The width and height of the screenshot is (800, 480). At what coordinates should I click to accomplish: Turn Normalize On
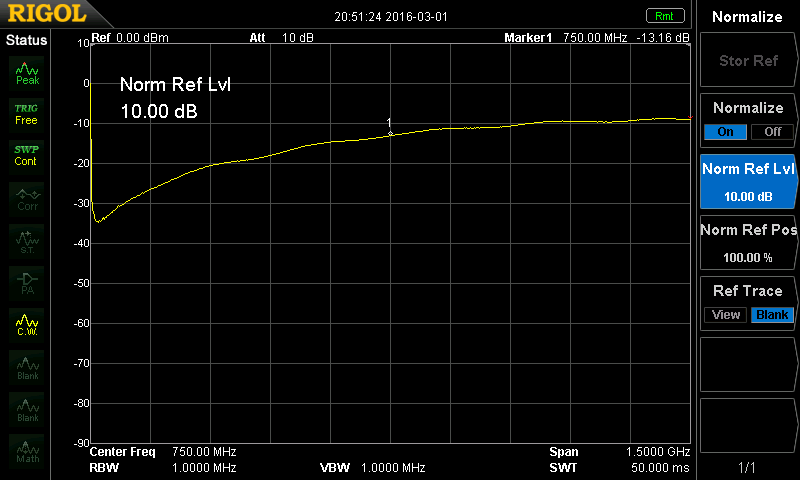(725, 132)
